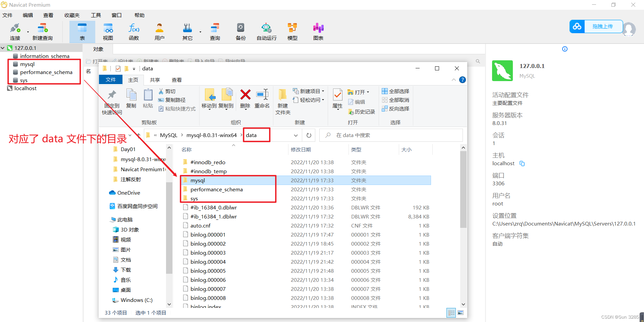Image resolution: width=644 pixels, height=322 pixels.
Task: Switch to the large icons view button
Action: [461, 313]
